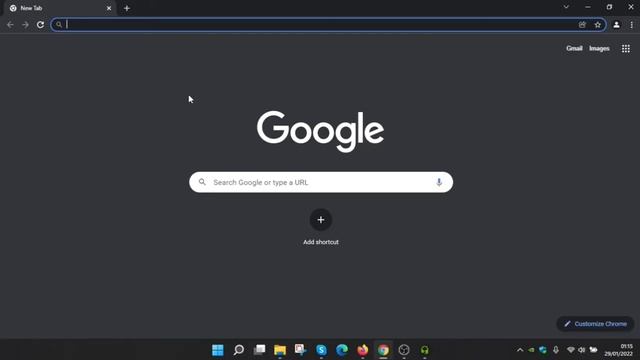Click the Google logo
This screenshot has height=360, width=640.
tap(320, 131)
